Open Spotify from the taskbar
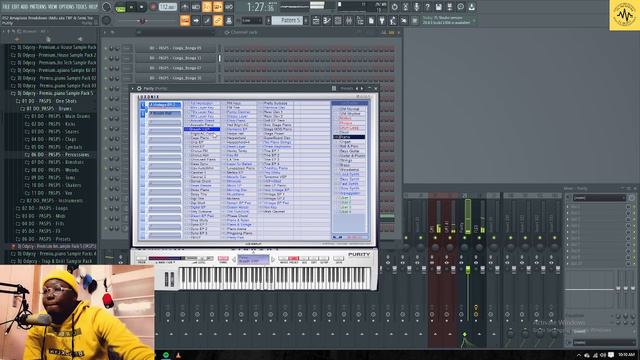 pos(166,355)
